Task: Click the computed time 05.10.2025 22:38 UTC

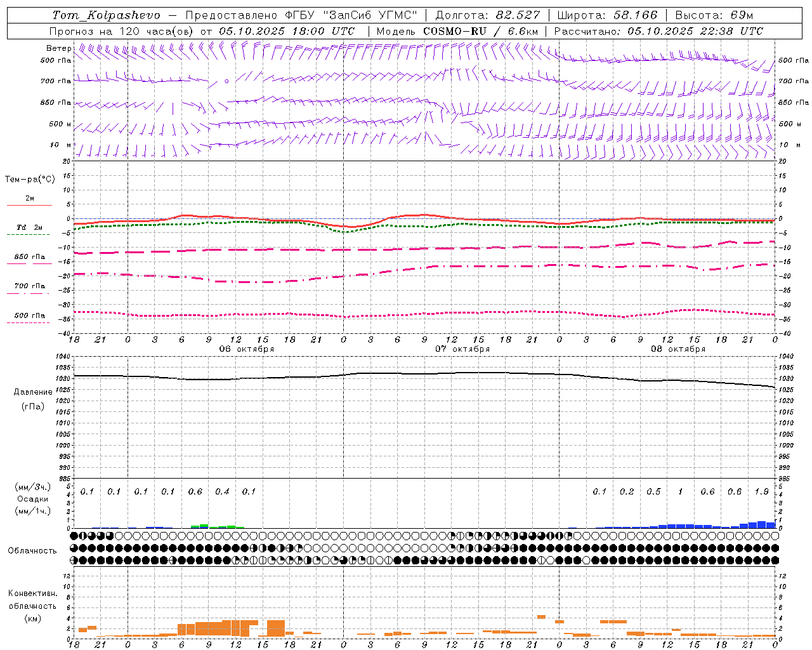Action: [x=695, y=30]
